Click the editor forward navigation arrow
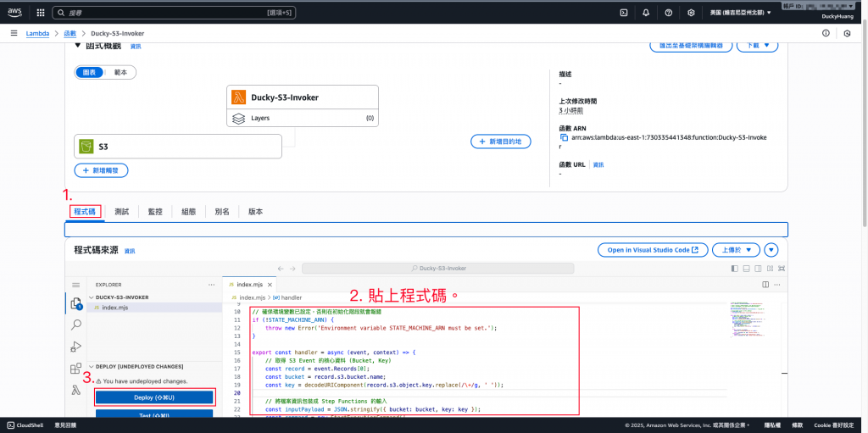The image size is (868, 433). click(292, 269)
